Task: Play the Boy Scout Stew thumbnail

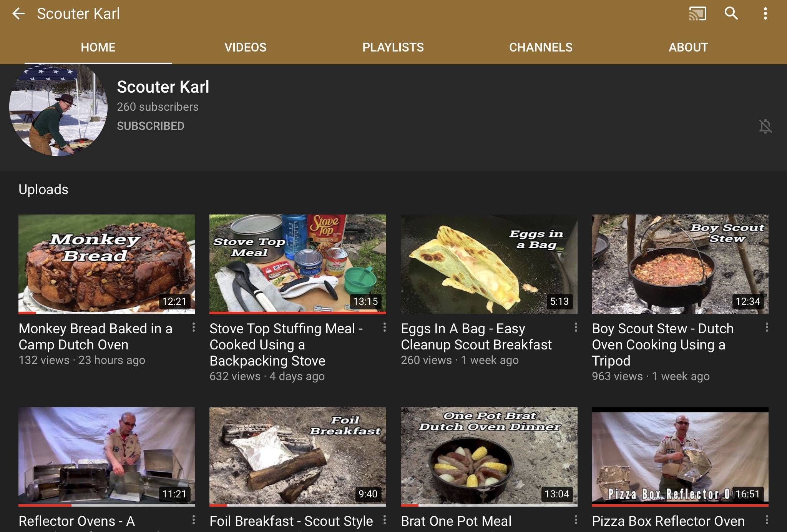Action: coord(680,264)
